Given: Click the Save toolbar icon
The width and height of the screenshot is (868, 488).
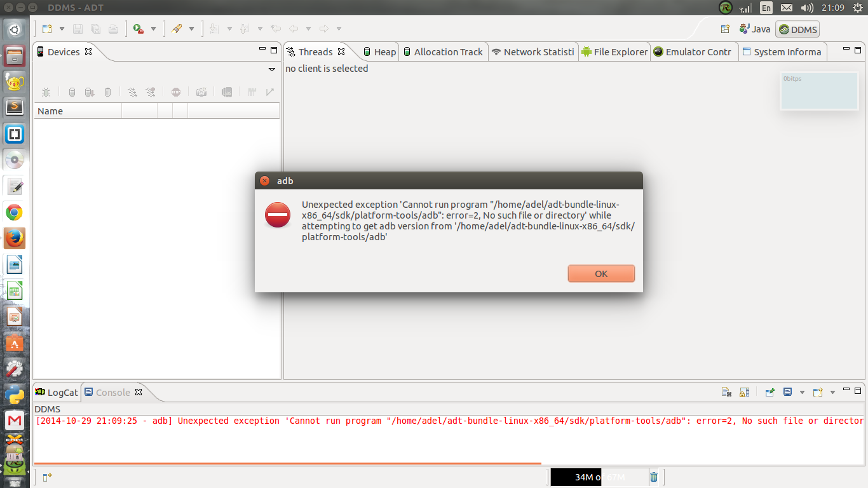Looking at the screenshot, I should coord(78,29).
